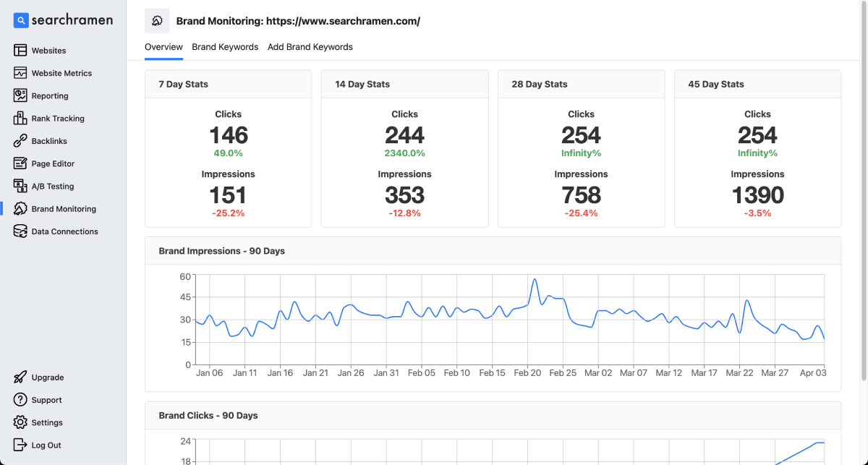The height and width of the screenshot is (465, 868).
Task: Click the Log Out icon
Action: click(x=20, y=445)
